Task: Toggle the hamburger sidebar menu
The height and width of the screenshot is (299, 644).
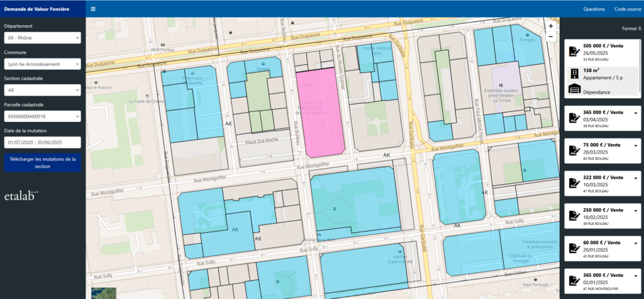Action: point(93,9)
